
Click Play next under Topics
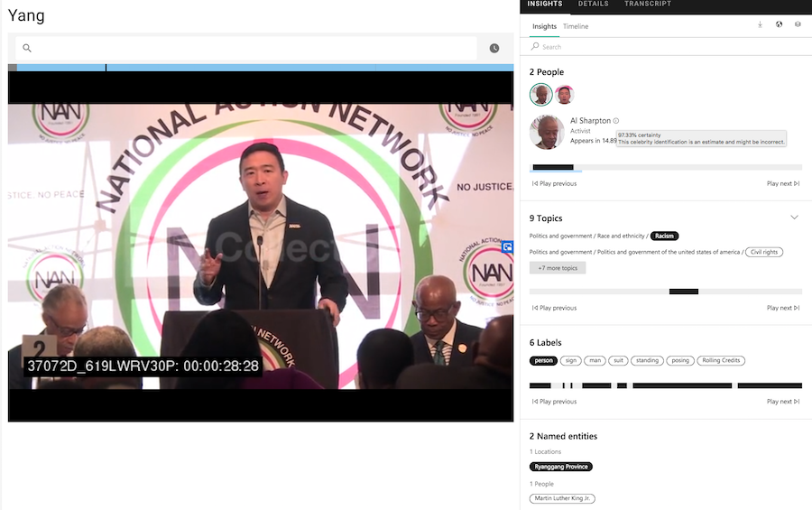coord(783,308)
